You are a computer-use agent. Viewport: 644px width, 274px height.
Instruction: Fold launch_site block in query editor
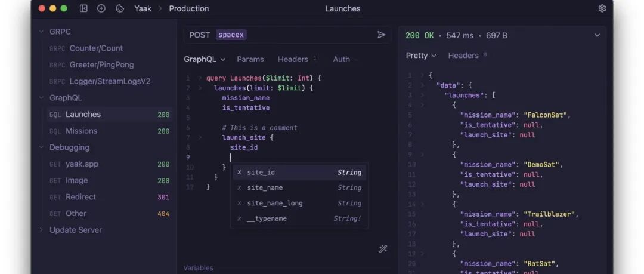coord(200,137)
